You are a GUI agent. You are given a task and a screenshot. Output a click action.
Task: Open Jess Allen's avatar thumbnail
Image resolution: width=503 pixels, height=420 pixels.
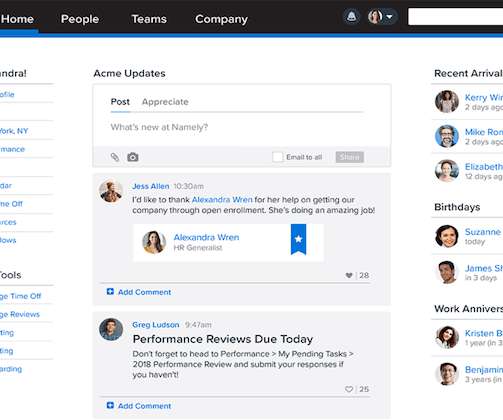coord(111,191)
